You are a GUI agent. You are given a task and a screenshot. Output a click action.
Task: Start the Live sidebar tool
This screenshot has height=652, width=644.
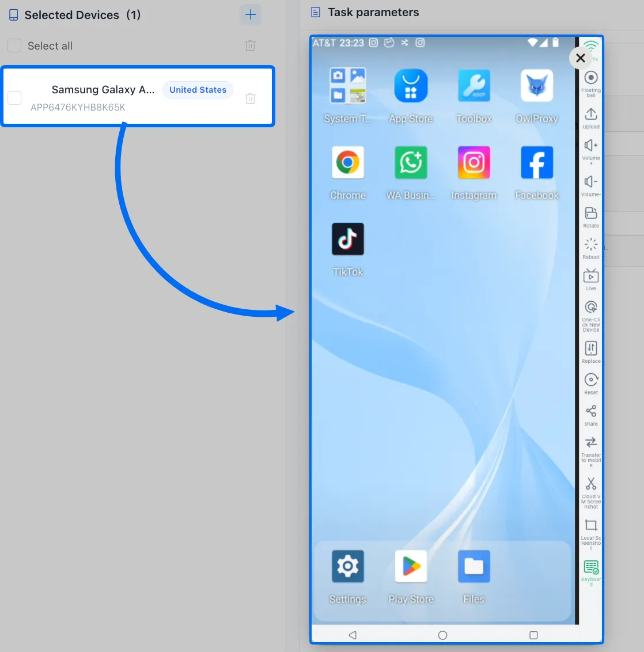tap(591, 280)
